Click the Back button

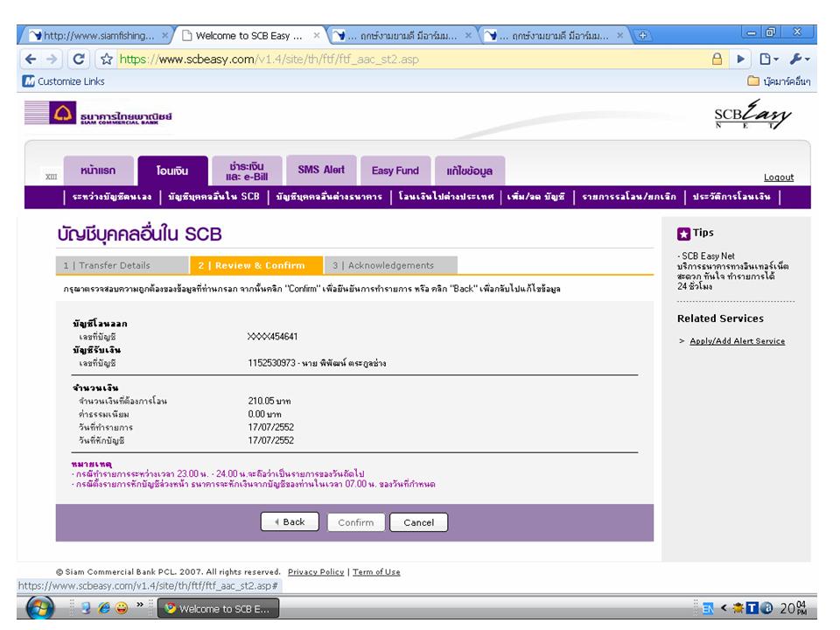(290, 521)
